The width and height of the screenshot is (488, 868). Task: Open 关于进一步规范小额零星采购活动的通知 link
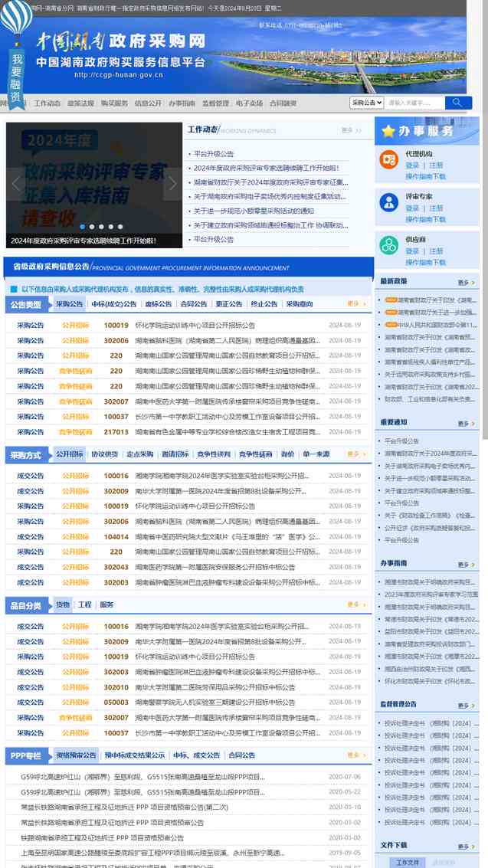[x=254, y=211]
